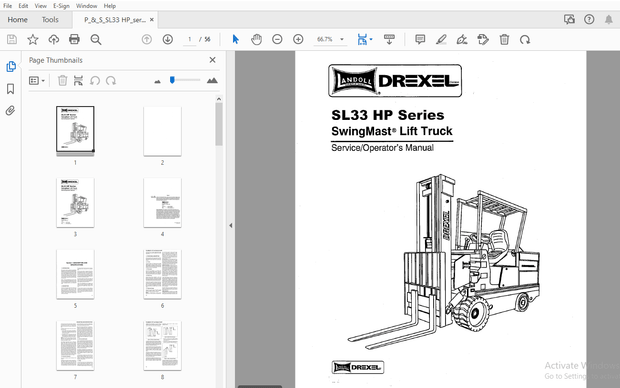Image resolution: width=620 pixels, height=388 pixels.
Task: Select page 3 thumbnail
Action: [x=75, y=203]
